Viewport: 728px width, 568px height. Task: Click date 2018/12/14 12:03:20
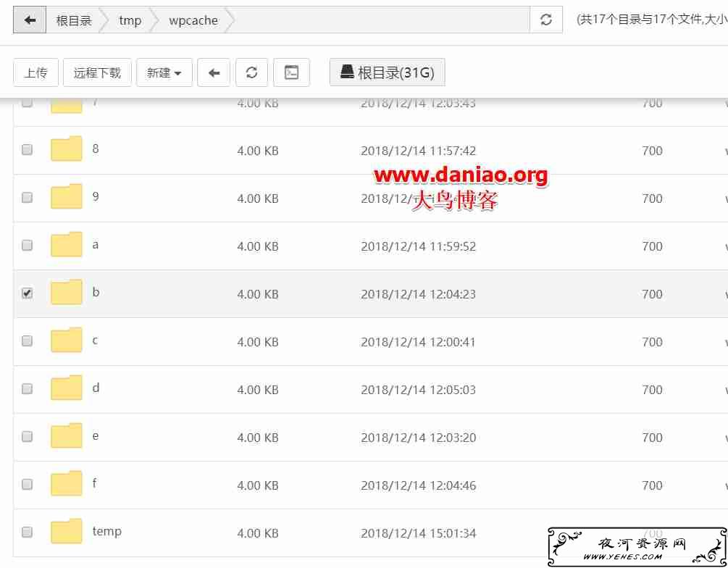coord(418,438)
